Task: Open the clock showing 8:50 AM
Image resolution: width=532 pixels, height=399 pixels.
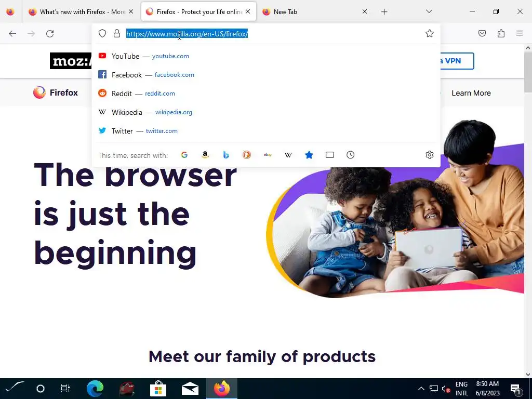Action: [x=487, y=389]
